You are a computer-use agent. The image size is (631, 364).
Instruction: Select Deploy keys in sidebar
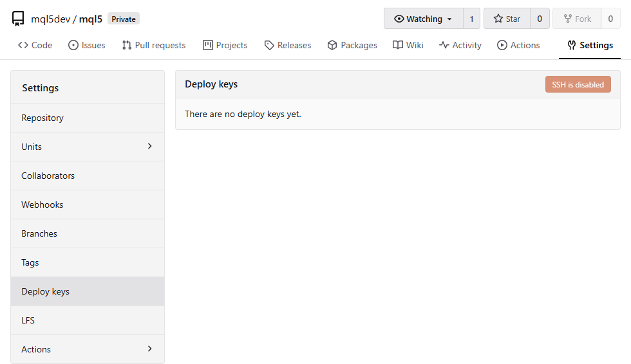click(x=88, y=291)
